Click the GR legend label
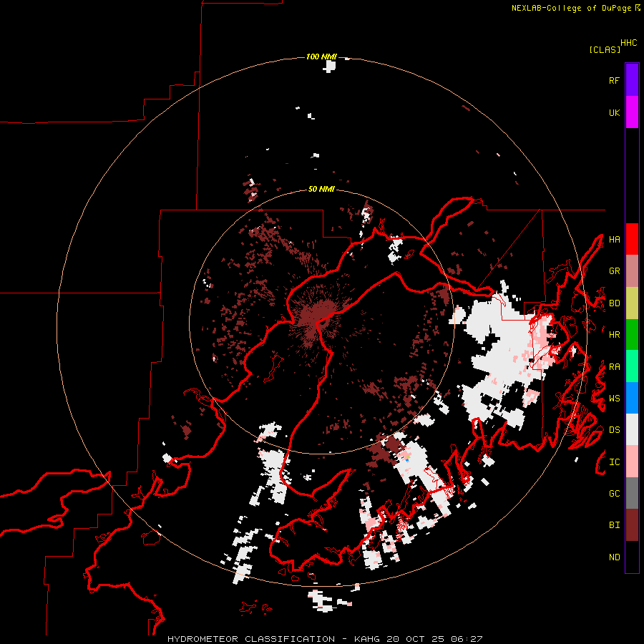The height and width of the screenshot is (644, 644). pos(614,271)
